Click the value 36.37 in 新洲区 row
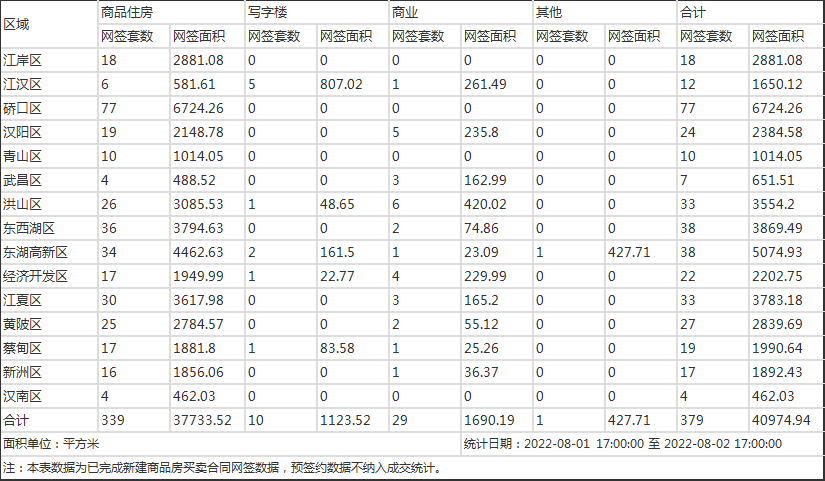 click(x=481, y=373)
